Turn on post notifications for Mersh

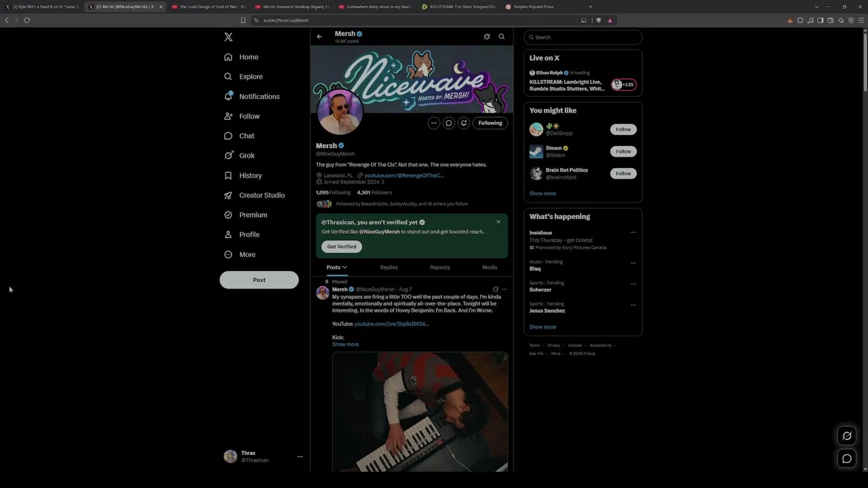click(464, 123)
